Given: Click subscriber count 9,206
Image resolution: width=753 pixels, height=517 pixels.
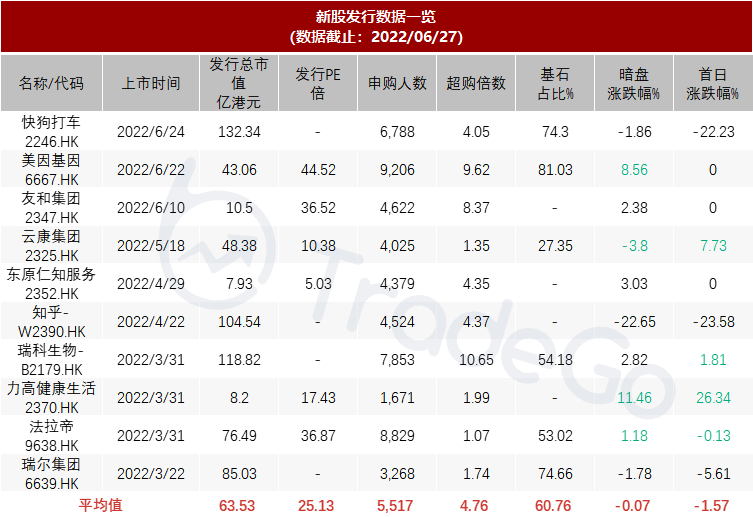Looking at the screenshot, I should tap(397, 170).
